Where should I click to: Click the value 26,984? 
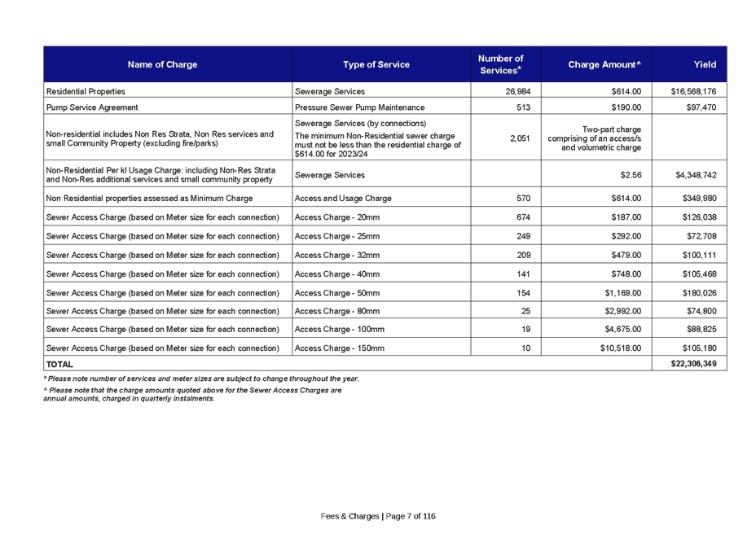pos(518,91)
